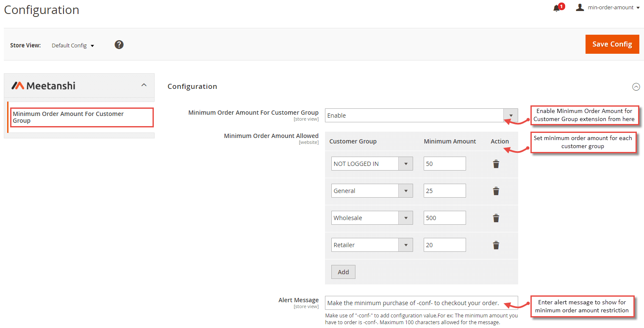This screenshot has width=644, height=328.
Task: Open the Enable extension status dropdown
Action: [421, 116]
